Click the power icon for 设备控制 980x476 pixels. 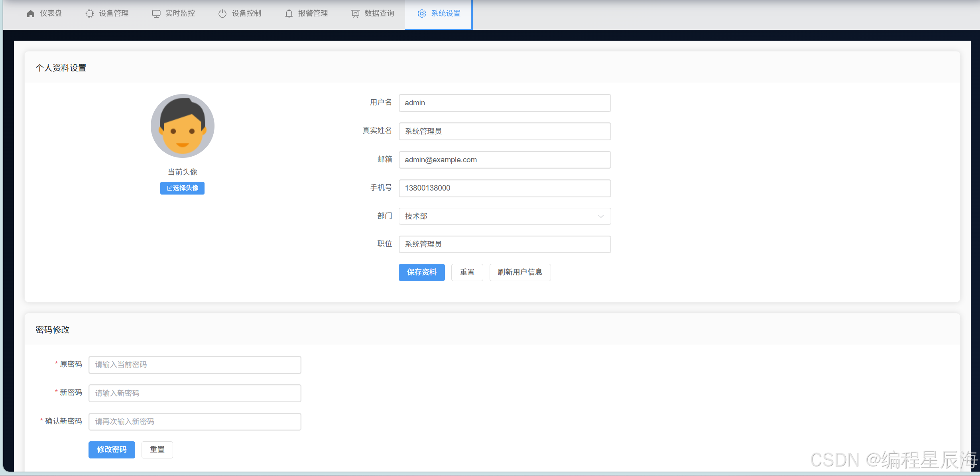click(x=222, y=14)
